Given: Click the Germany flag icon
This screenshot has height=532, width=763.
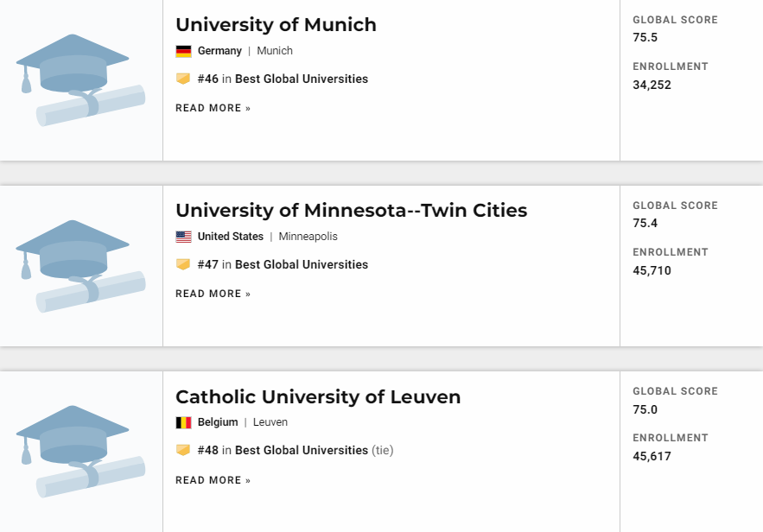Looking at the screenshot, I should [183, 51].
